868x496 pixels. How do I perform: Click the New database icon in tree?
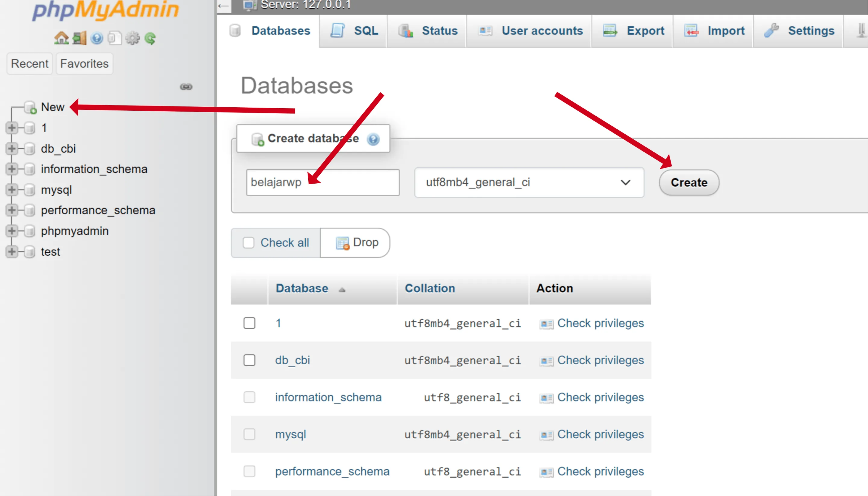[30, 107]
